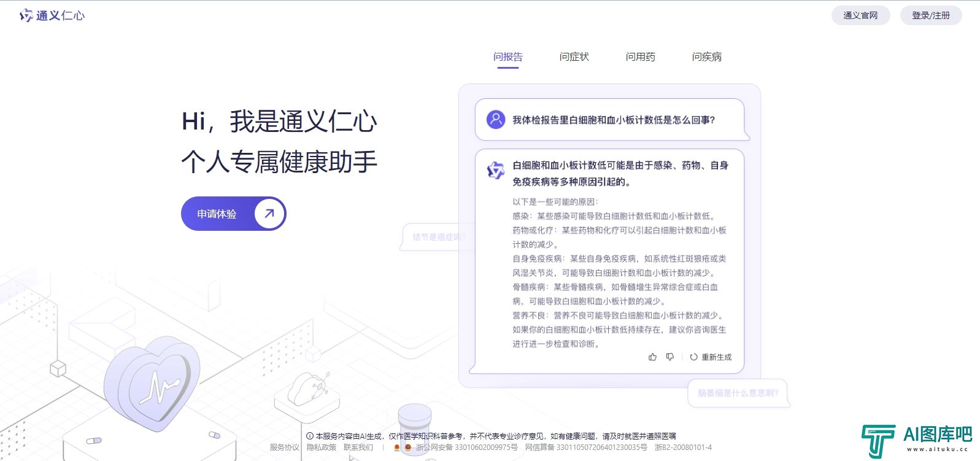Give the answer a thumbs up
This screenshot has width=980, height=461.
point(652,357)
